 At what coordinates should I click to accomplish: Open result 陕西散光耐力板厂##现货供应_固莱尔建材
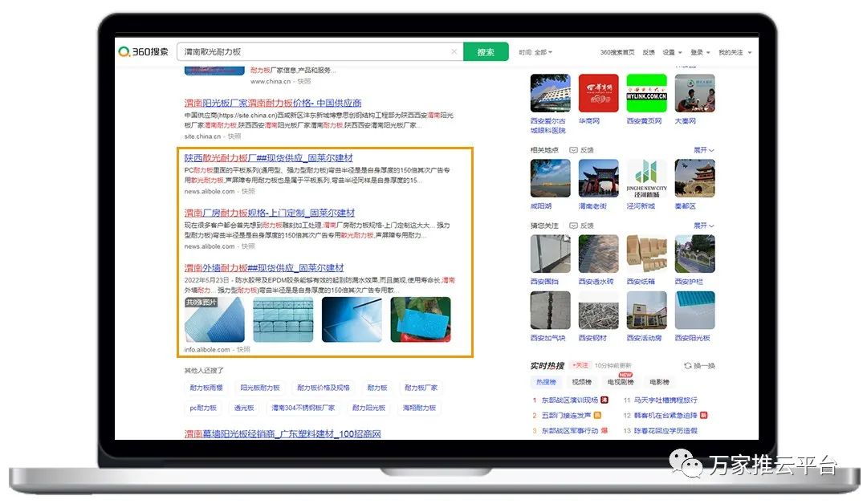click(x=268, y=158)
